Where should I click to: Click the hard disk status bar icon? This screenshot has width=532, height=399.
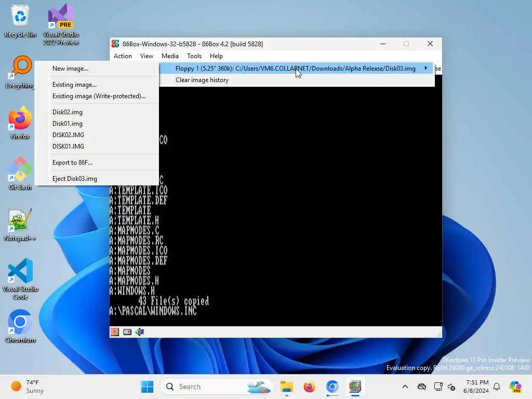pos(127,332)
